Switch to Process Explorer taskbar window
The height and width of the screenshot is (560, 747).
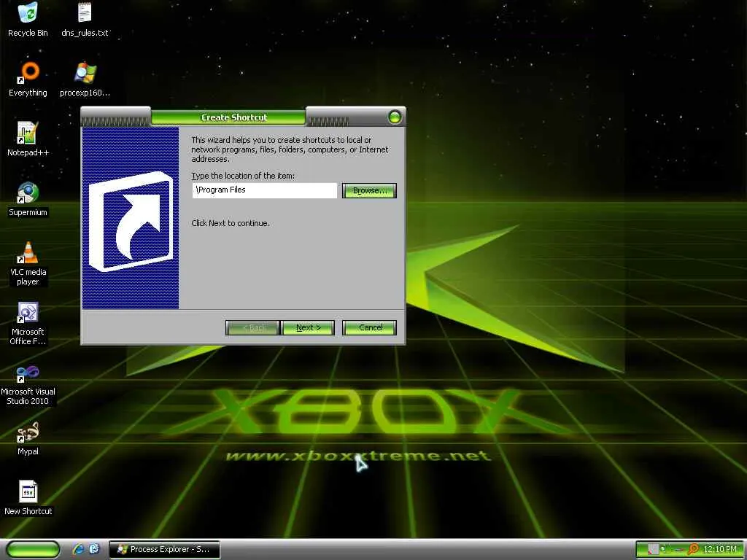click(x=164, y=550)
